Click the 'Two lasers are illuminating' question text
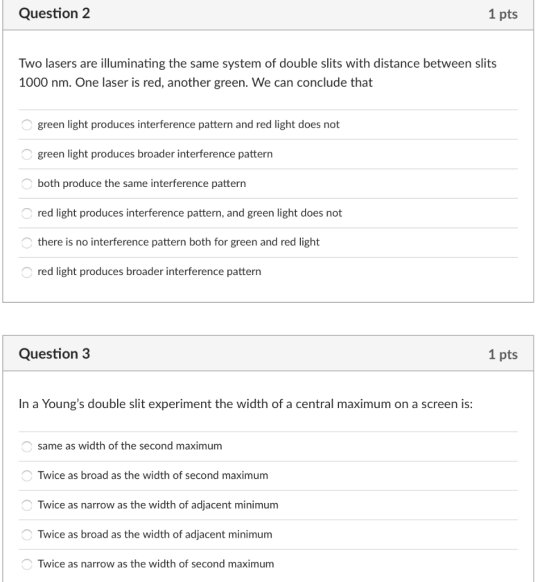Image resolution: width=560 pixels, height=582 pixels. 258,73
